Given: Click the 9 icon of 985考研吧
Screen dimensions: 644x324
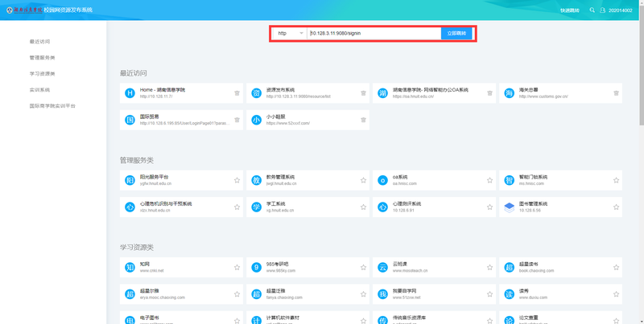Looking at the screenshot, I should (256, 268).
